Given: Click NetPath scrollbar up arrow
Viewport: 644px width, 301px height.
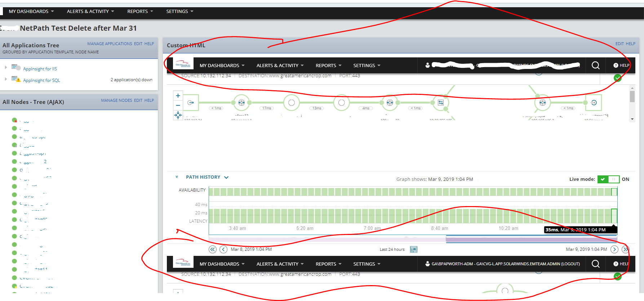Looking at the screenshot, I should tap(632, 88).
